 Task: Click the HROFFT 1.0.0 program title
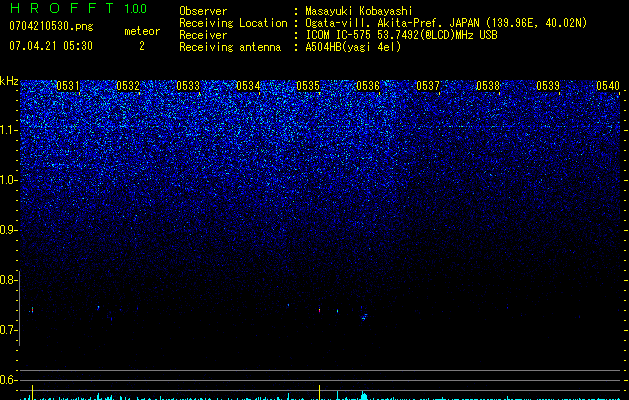point(79,8)
